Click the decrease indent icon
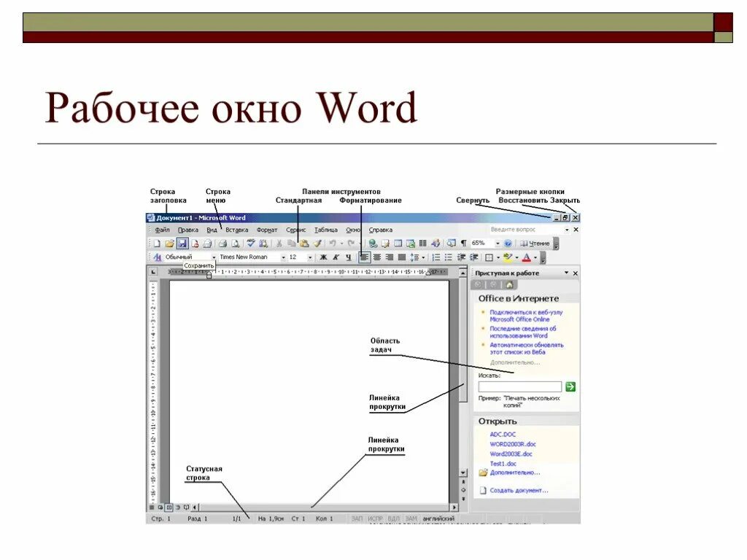This screenshot has width=747, height=560. 461,257
